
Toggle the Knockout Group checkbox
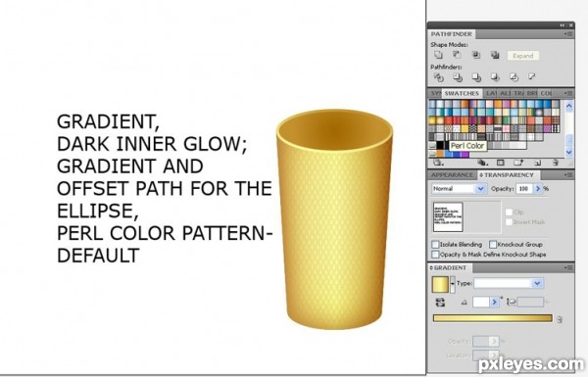pyautogui.click(x=493, y=245)
